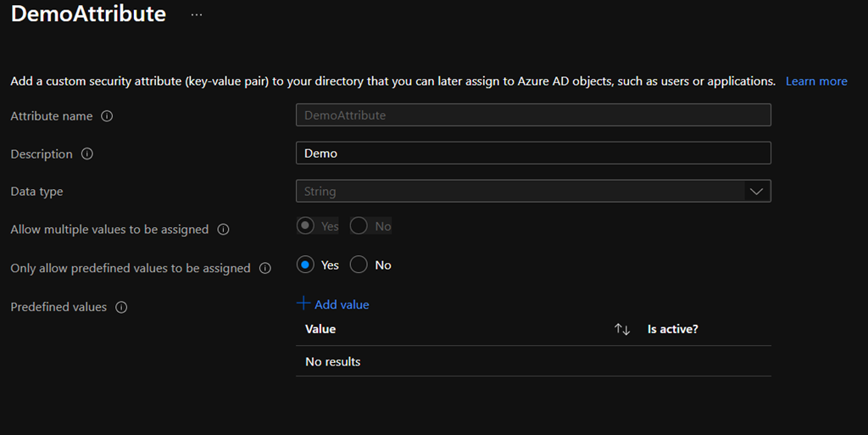Viewport: 868px width, 435px height.
Task: Click the info icon beside Description label
Action: tap(86, 154)
